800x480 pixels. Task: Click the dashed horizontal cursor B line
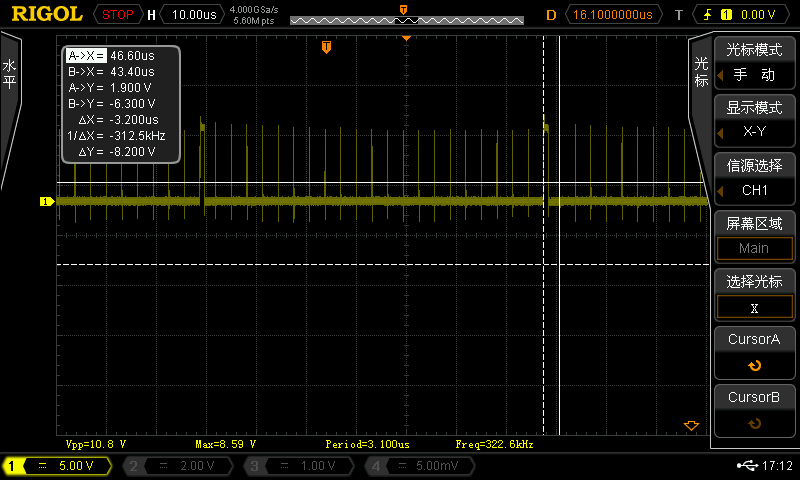click(x=383, y=264)
